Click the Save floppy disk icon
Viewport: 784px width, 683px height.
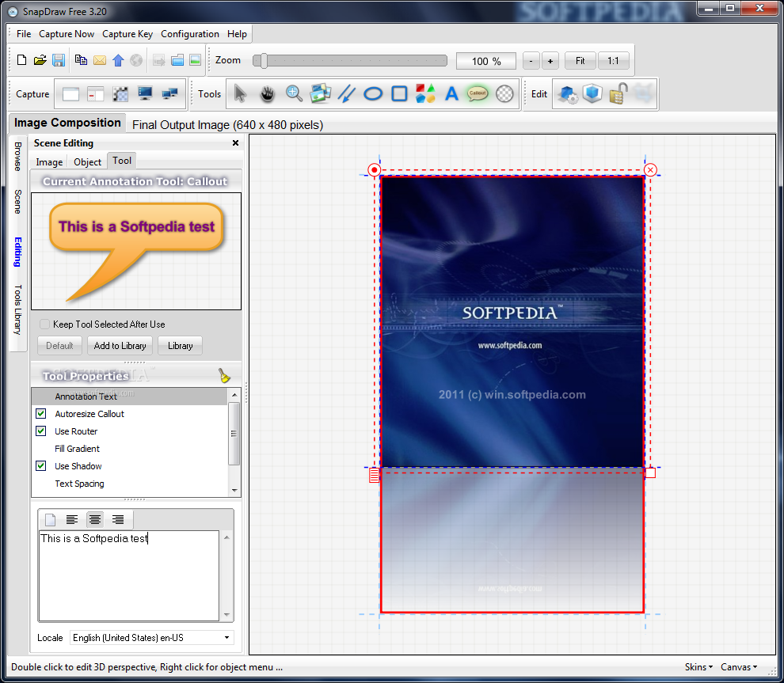tap(59, 60)
